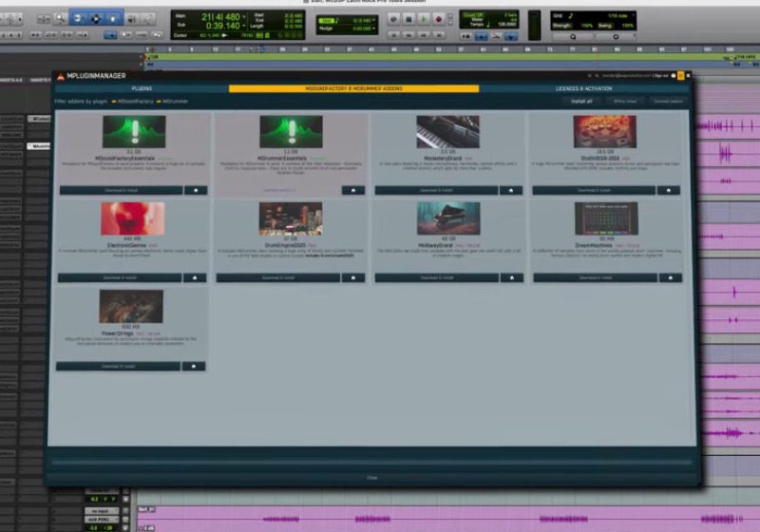Select the Pencil tool in Pro Tools
760x532 pixels.
149,19
